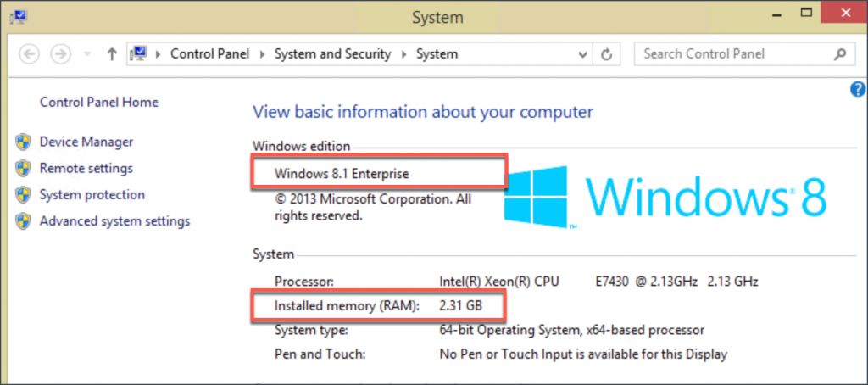The width and height of the screenshot is (868, 385).
Task: Open the blue Help question mark
Action: point(857,89)
